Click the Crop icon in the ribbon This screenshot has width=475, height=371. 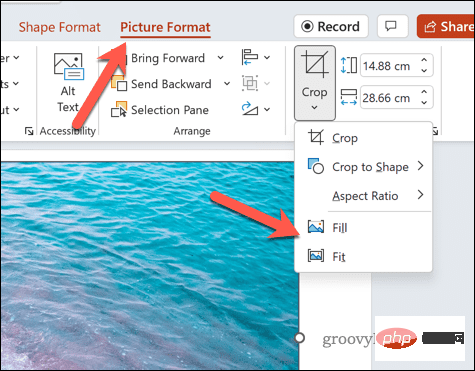315,65
